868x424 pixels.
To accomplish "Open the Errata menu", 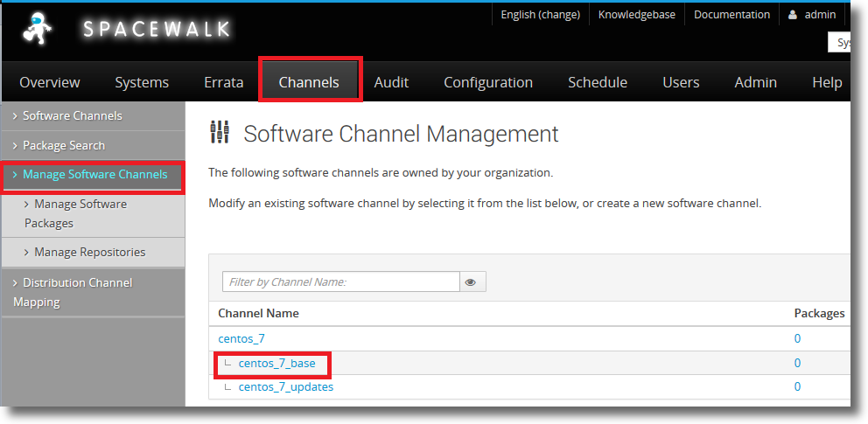I will point(224,82).
